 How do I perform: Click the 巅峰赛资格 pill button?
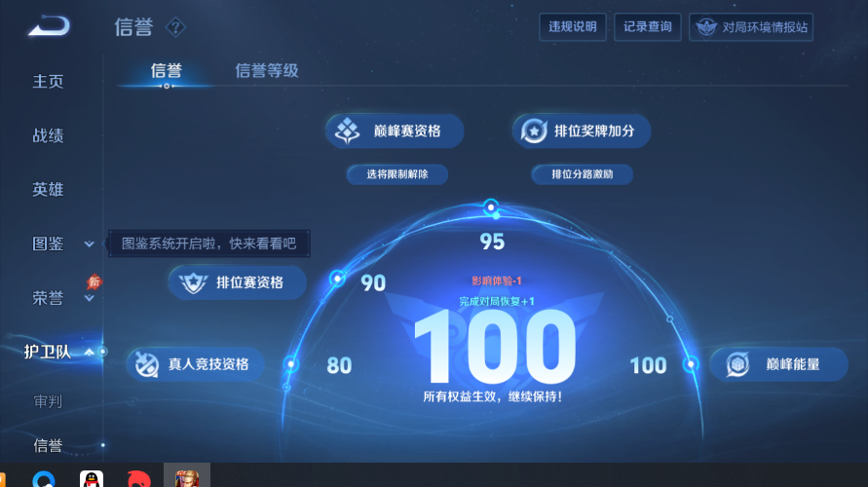[x=395, y=131]
